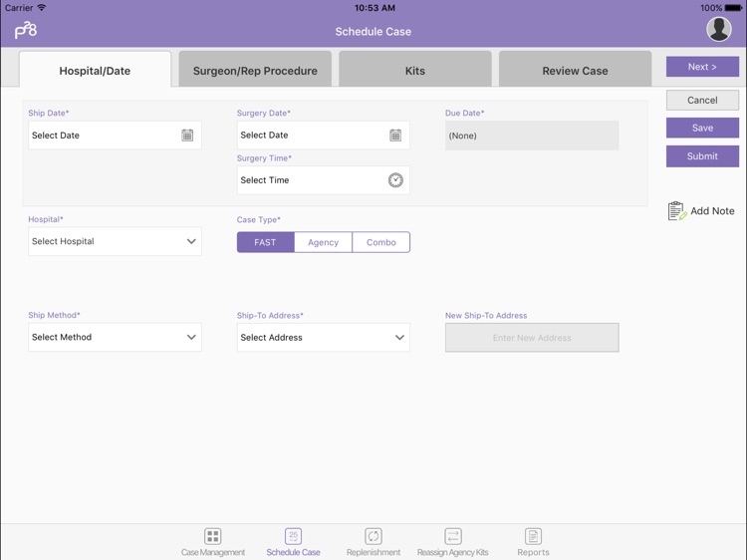Tap the Reassign Agency Kits swap icon
The height and width of the screenshot is (560, 747).
pos(452,536)
